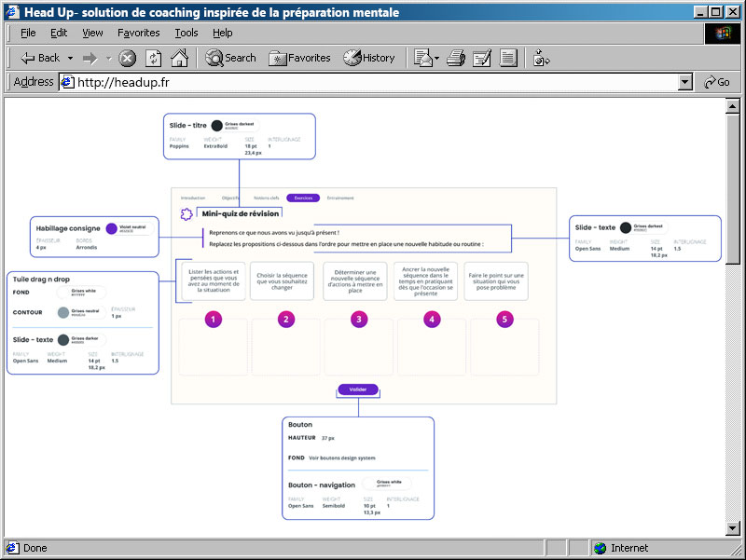Screen dimensions: 746x560
Task: Click the Violet neutral color swatch
Action: 112,228
